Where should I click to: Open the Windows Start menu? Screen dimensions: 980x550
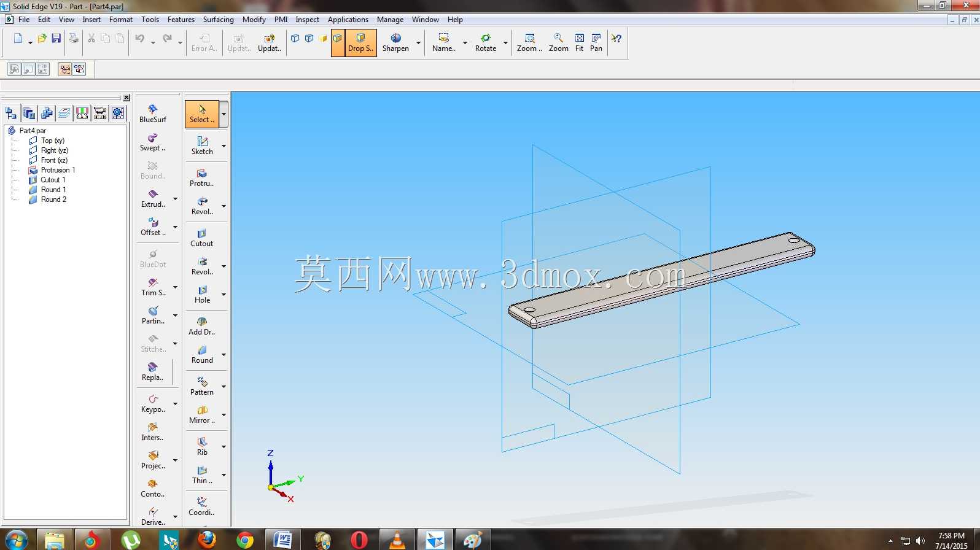[17, 540]
